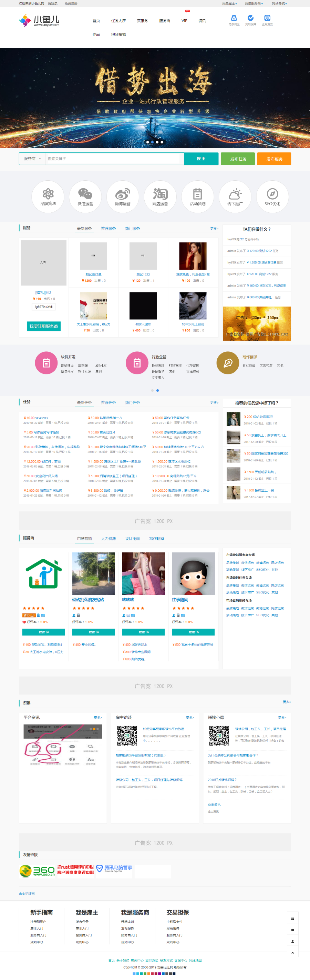Click the QR code under 雇主访谈
The image size is (310, 980).
pyautogui.click(x=127, y=736)
